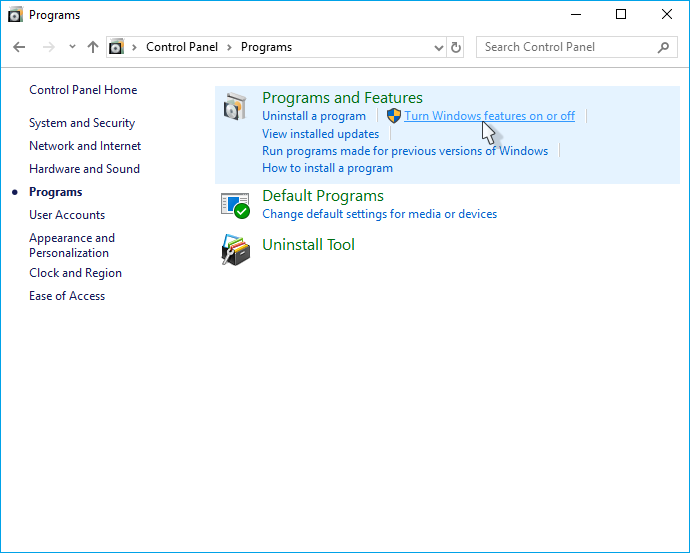Click the Uninstall Tool icon
This screenshot has width=690, height=553.
(x=235, y=249)
